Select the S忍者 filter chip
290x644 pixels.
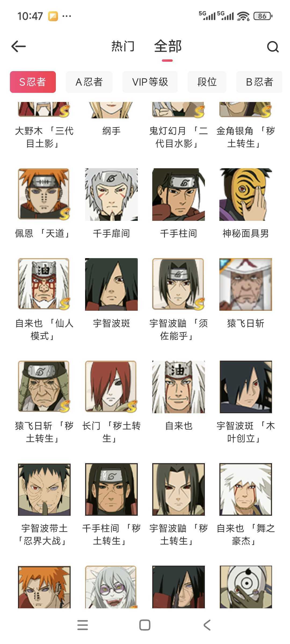[33, 82]
